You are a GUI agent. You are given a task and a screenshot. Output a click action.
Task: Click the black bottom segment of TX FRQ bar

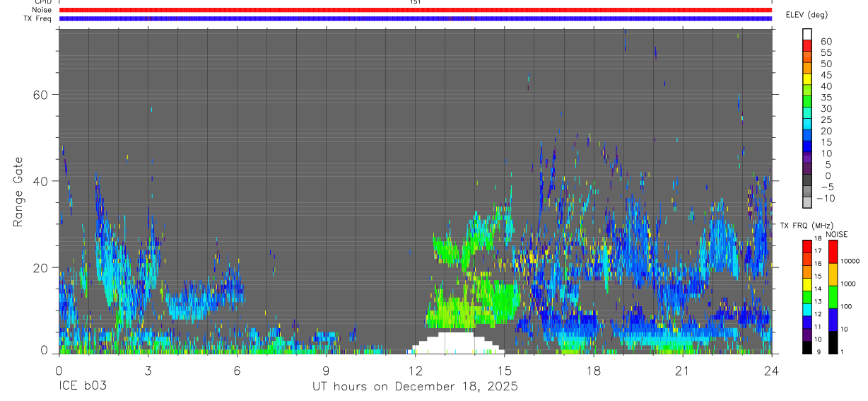[x=807, y=346]
